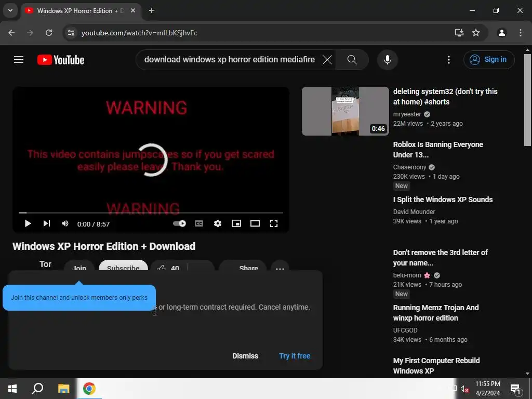532x399 pixels.
Task: Enter full screen in the video player
Action: click(274, 223)
